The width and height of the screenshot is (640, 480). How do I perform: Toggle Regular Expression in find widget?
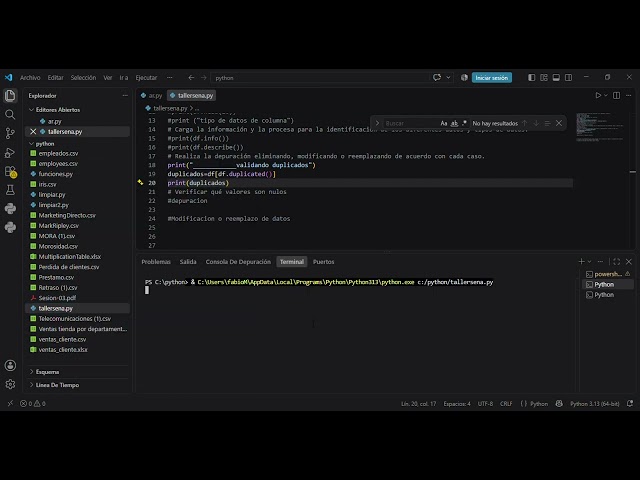(464, 123)
